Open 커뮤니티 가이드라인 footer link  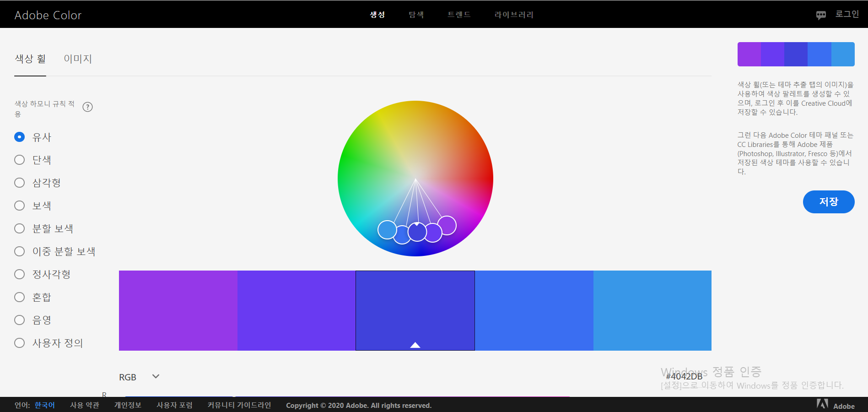pyautogui.click(x=239, y=405)
